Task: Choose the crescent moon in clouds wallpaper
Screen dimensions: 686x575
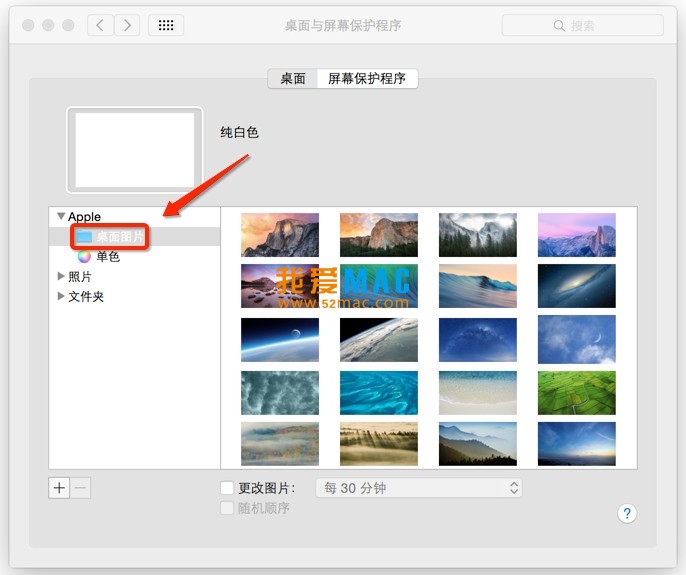Action: [577, 340]
